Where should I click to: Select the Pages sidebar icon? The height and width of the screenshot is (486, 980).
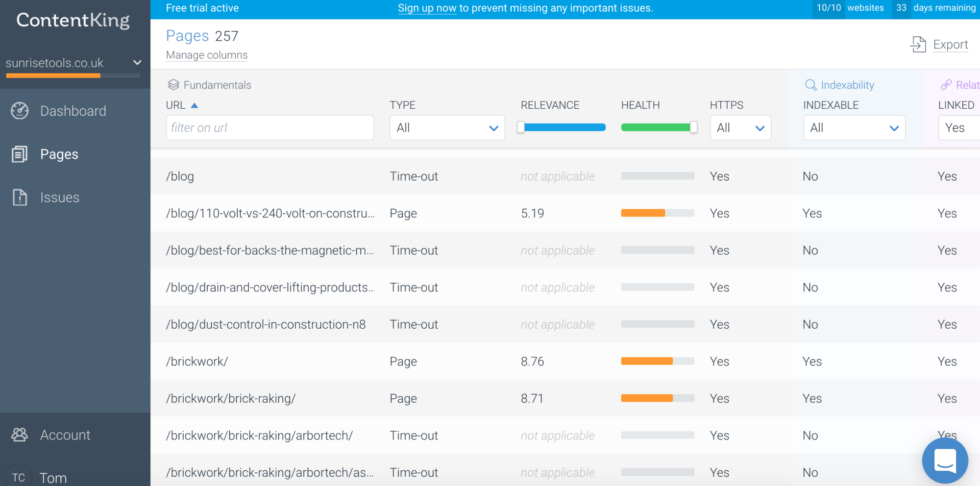19,154
